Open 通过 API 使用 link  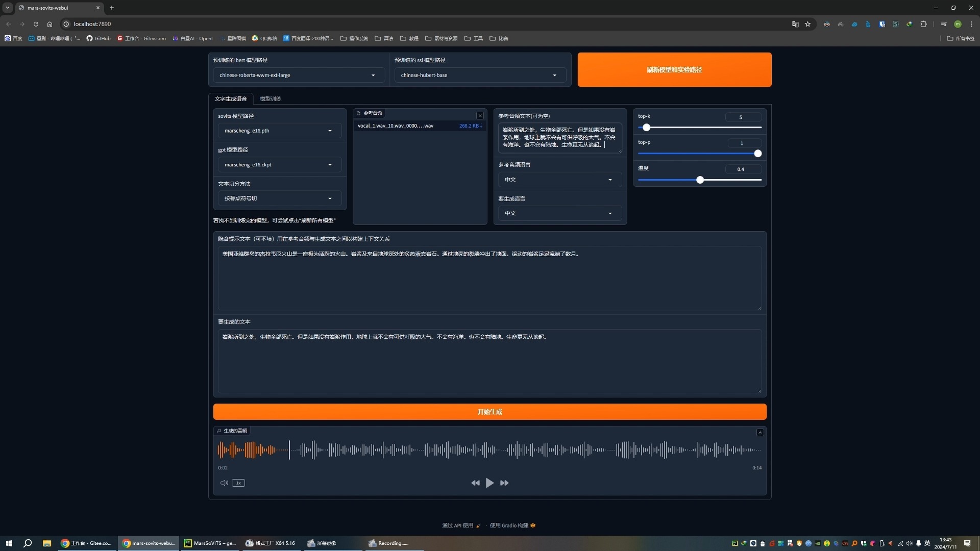click(x=461, y=525)
